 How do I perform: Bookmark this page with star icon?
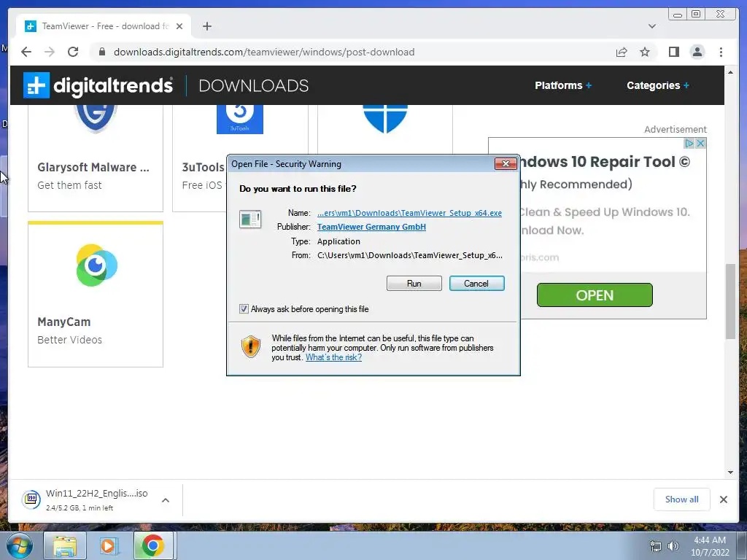pos(645,52)
